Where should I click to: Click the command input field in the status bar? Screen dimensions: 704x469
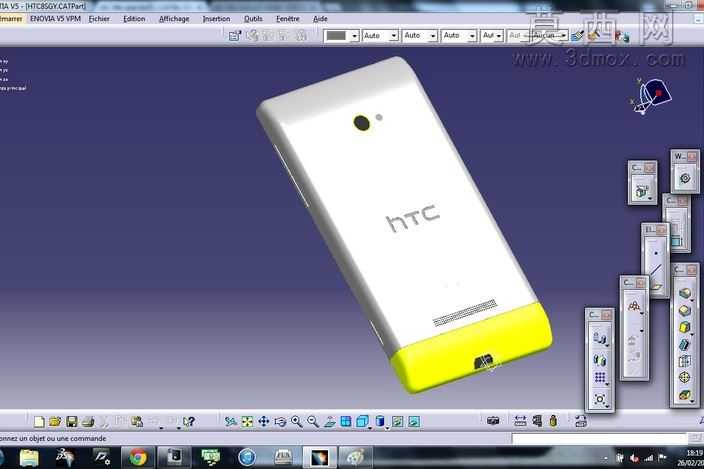[x=599, y=438]
